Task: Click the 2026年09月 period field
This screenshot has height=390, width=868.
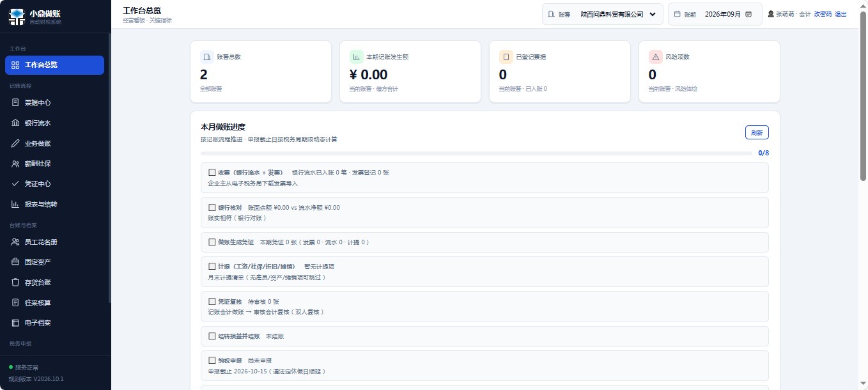Action: click(x=729, y=14)
